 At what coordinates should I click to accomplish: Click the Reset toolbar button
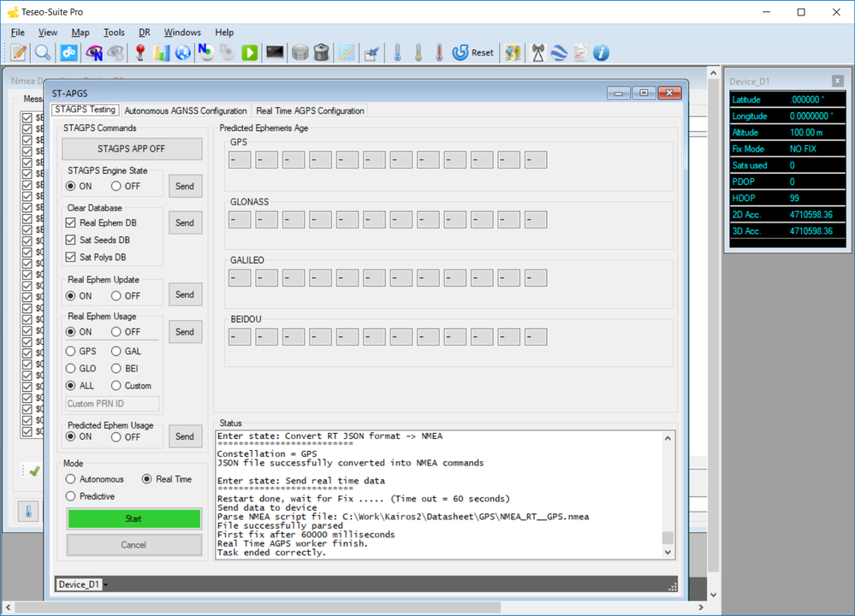click(x=472, y=52)
